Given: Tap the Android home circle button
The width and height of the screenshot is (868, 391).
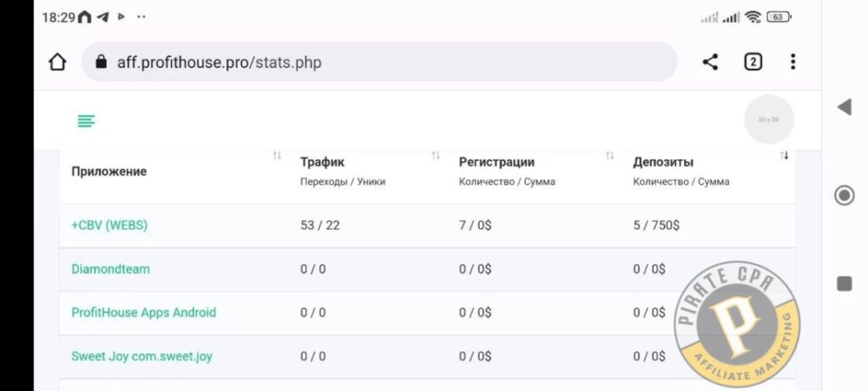Looking at the screenshot, I should [844, 195].
